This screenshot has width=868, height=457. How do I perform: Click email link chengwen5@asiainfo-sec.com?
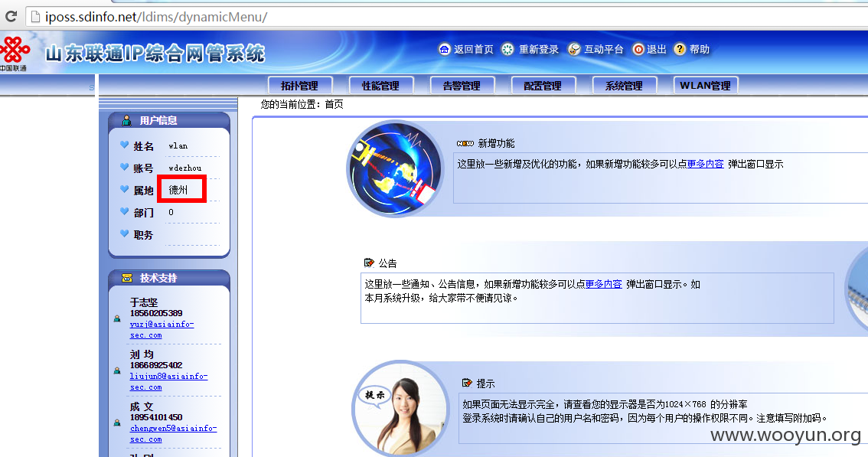coord(173,434)
